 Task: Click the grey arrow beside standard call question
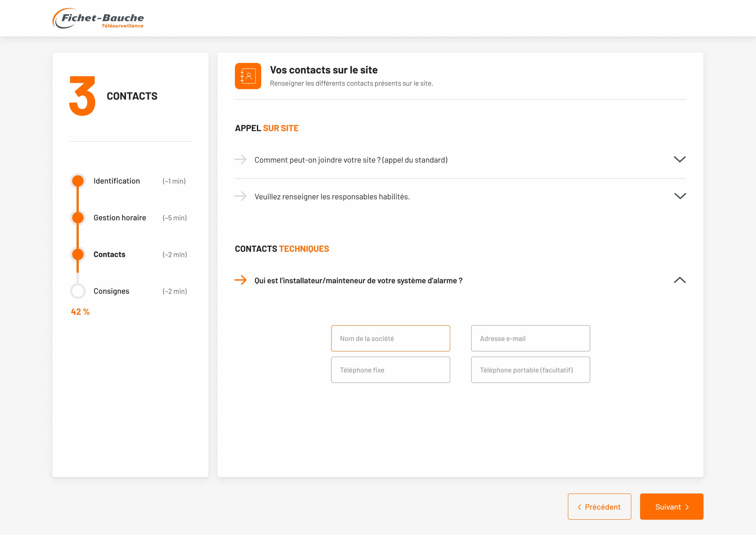(240, 159)
